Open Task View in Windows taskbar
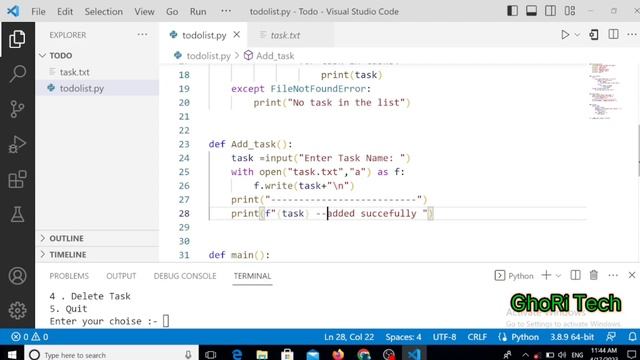This screenshot has width=640, height=360. pyautogui.click(x=211, y=355)
